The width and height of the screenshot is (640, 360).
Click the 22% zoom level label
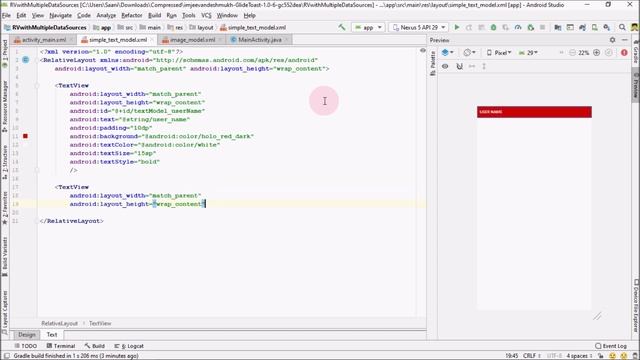pos(584,53)
